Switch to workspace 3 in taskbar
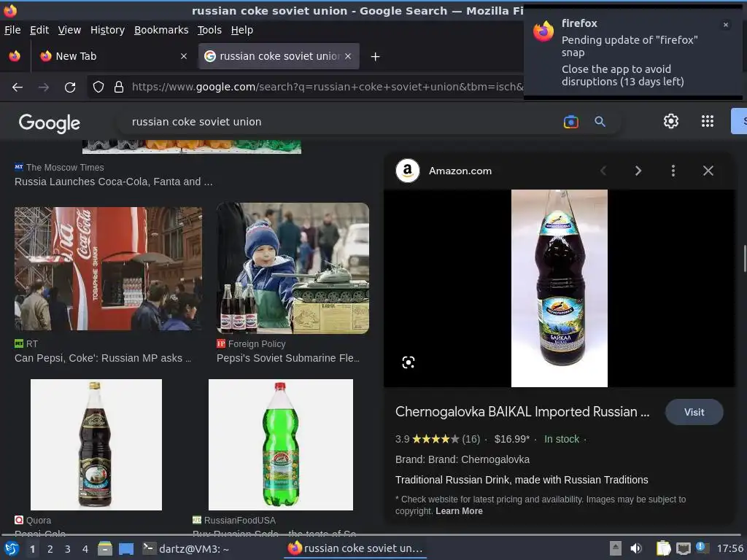Viewport: 747px width, 560px height. (x=68, y=549)
